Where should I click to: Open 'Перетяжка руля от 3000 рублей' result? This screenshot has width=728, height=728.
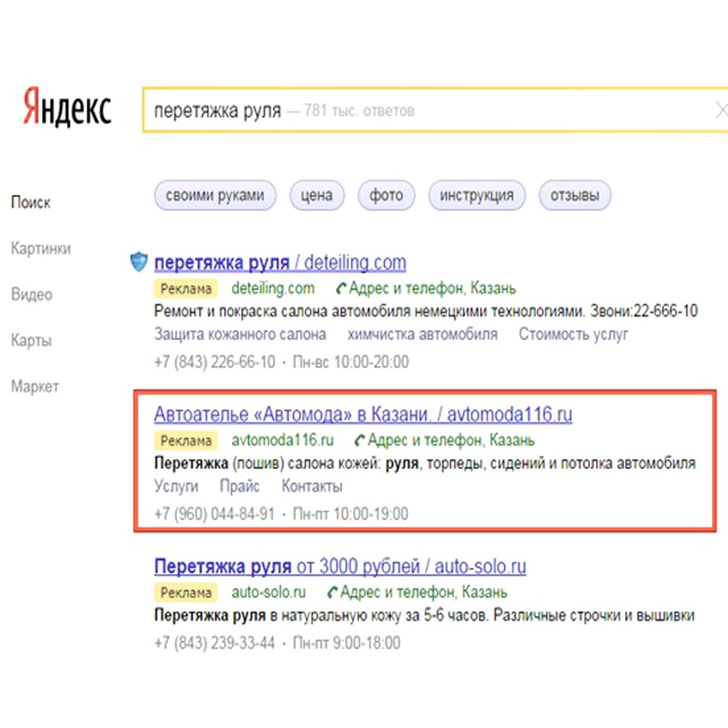[x=340, y=567]
